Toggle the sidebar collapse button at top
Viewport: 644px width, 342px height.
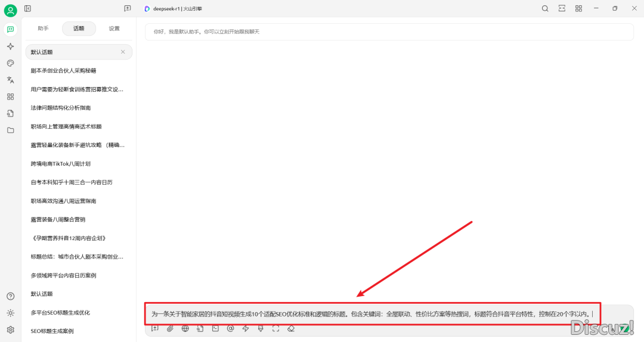click(28, 8)
